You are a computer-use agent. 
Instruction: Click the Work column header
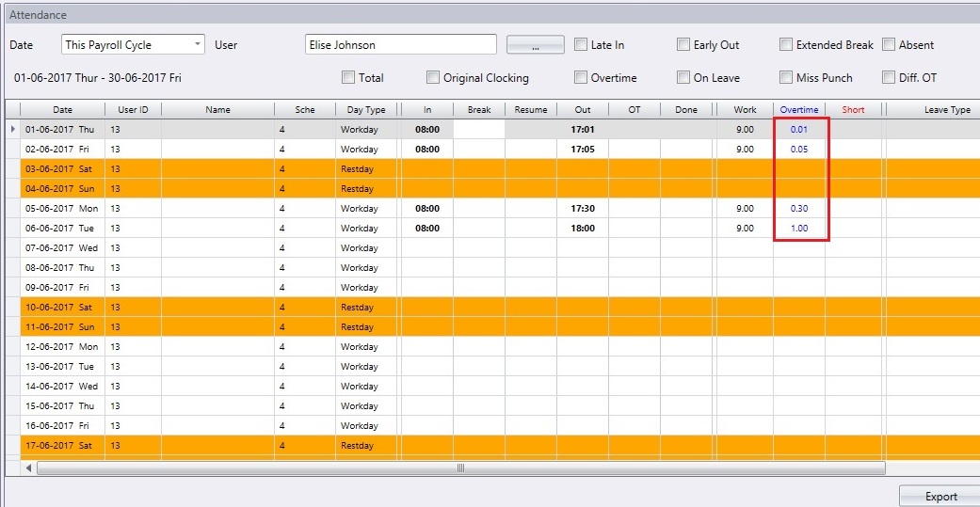[745, 110]
